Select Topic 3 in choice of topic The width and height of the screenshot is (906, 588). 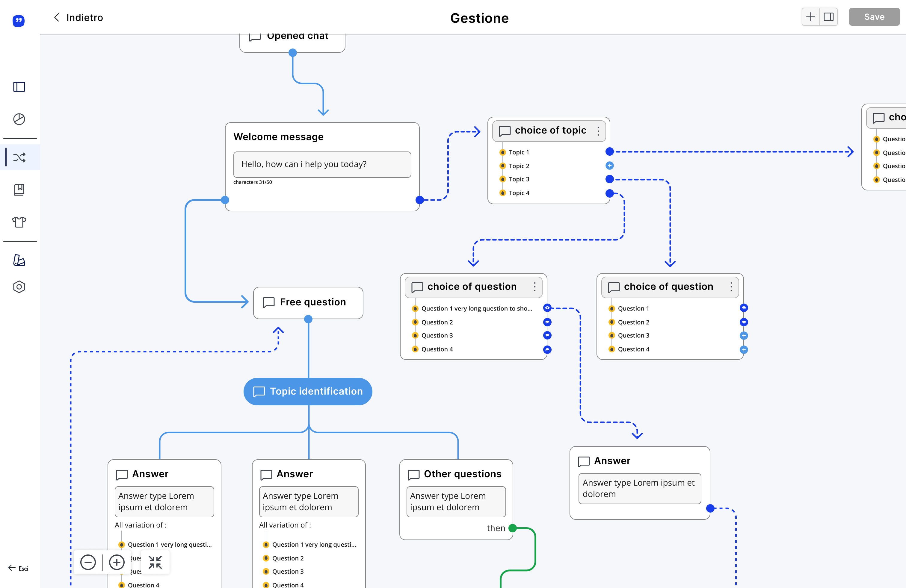519,179
